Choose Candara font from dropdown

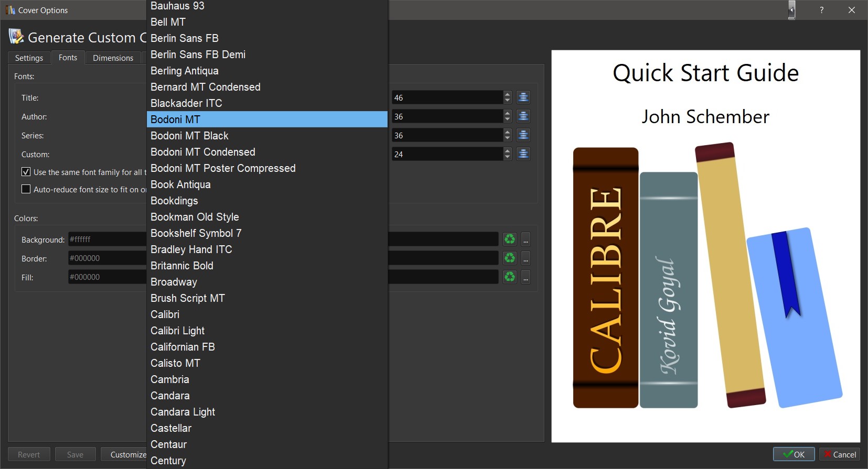click(x=267, y=396)
